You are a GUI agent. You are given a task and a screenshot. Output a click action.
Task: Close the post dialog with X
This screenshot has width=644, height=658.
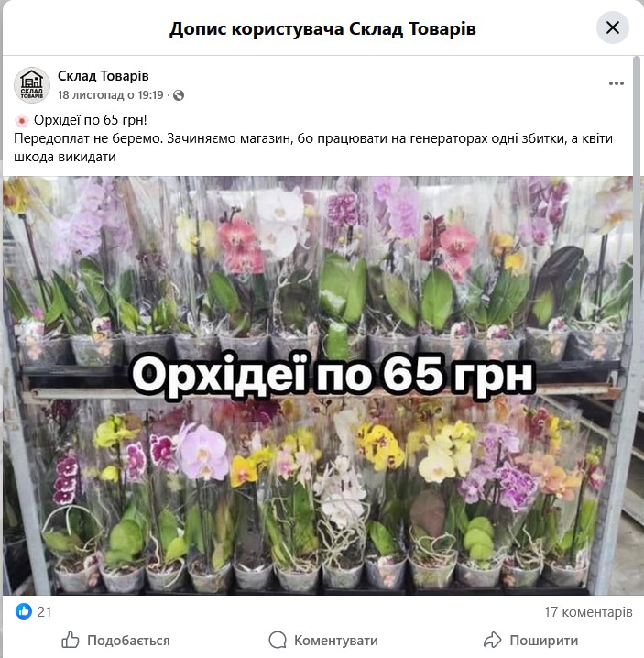tap(613, 27)
